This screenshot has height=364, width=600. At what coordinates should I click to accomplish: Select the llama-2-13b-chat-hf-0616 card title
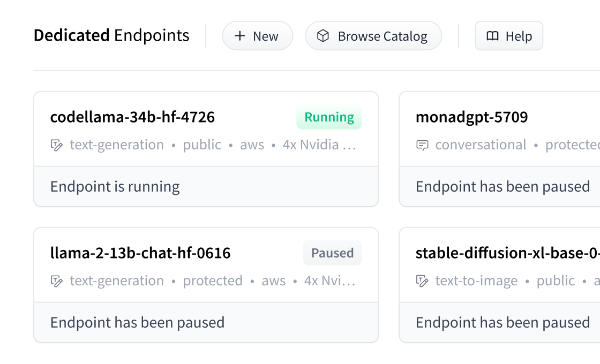(140, 253)
